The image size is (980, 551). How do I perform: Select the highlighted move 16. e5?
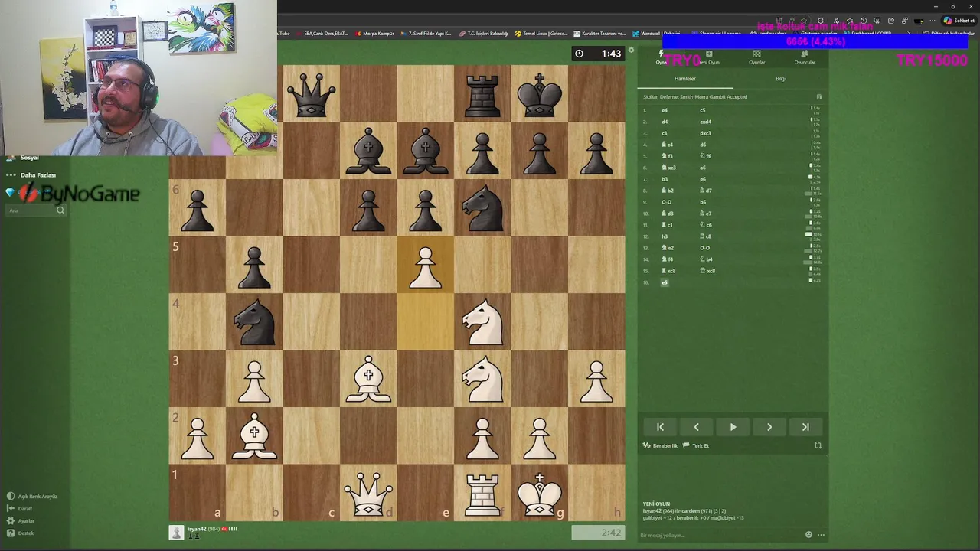[x=665, y=282]
